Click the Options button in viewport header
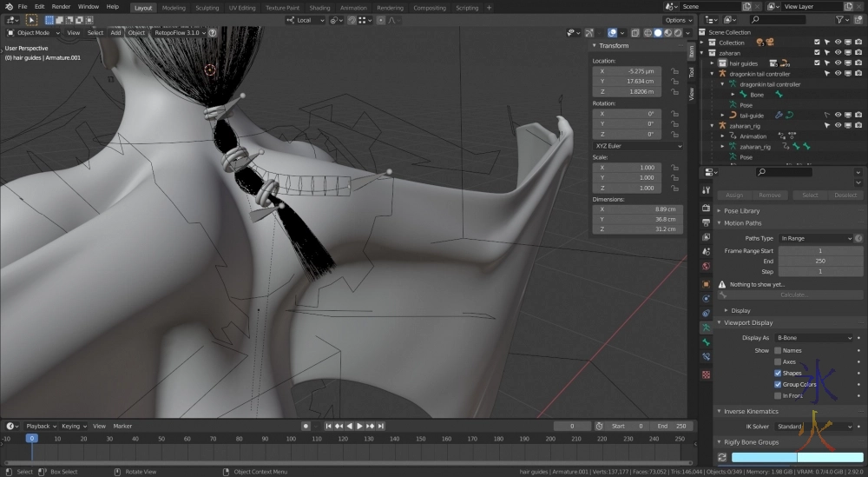 (678, 20)
